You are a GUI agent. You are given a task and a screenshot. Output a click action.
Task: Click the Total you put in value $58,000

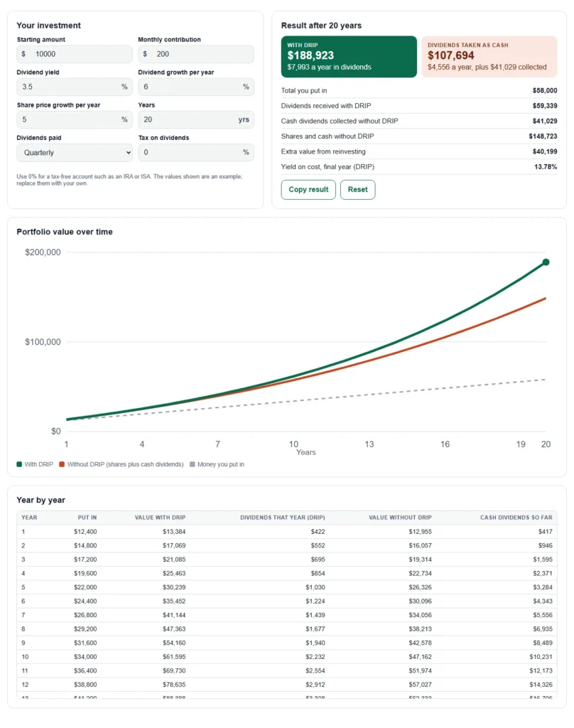click(545, 90)
